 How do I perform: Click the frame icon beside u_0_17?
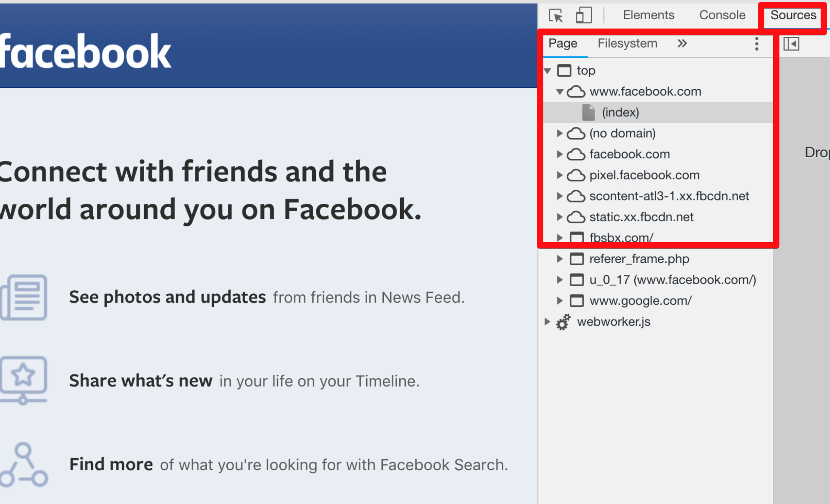click(577, 280)
